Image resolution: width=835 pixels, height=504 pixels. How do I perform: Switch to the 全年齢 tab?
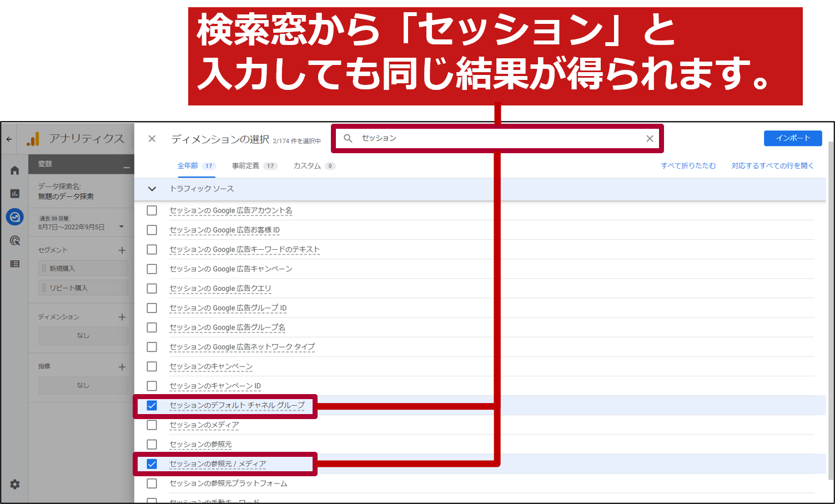tap(196, 165)
